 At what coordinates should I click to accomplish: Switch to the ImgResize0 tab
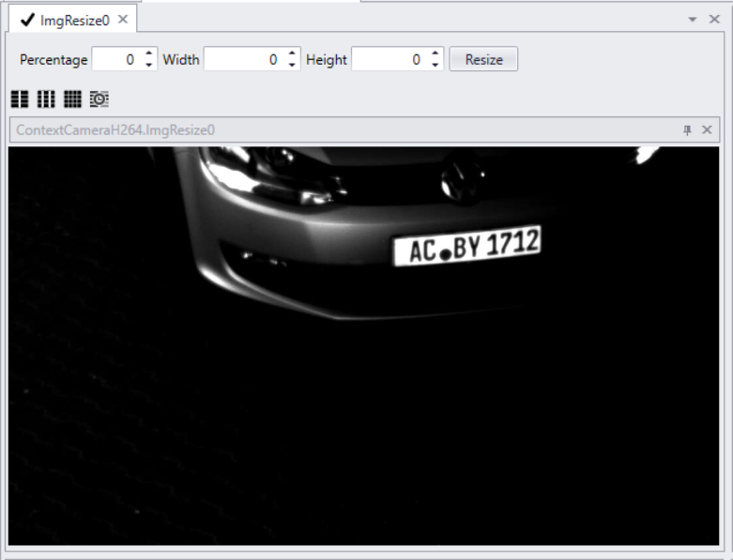(74, 20)
